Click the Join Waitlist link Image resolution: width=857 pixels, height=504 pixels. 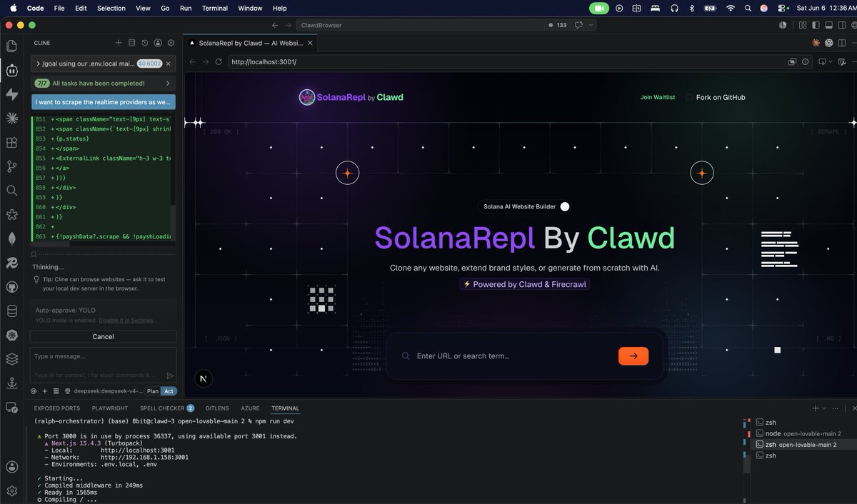[x=658, y=97]
